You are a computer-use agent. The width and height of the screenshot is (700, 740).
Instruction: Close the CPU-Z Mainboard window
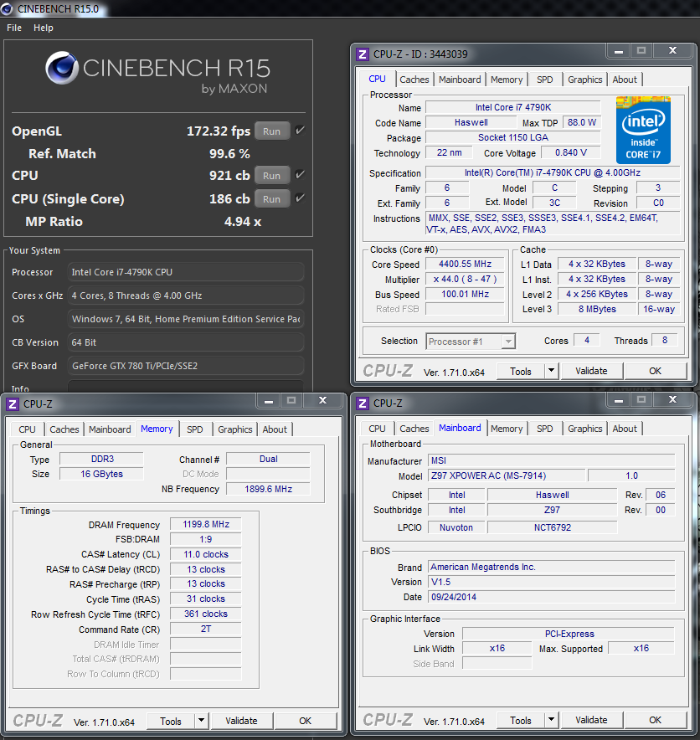(673, 400)
